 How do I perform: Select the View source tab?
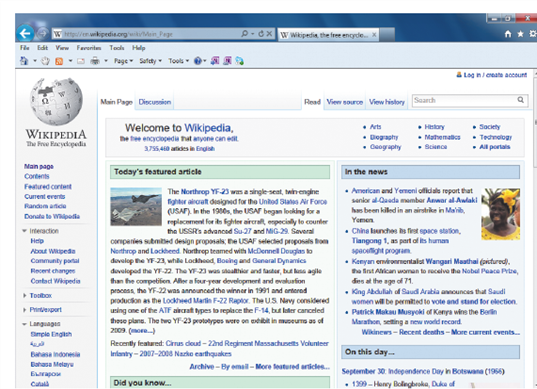pyautogui.click(x=345, y=102)
